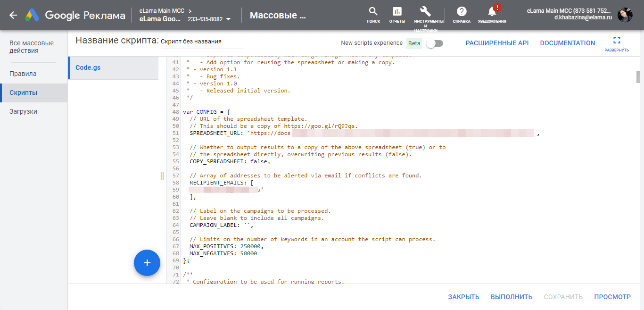Open the reports (ОТЧЕТЫ) icon

click(397, 15)
